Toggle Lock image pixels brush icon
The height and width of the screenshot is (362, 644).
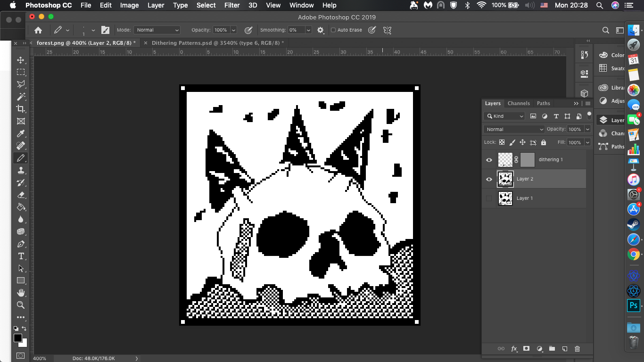(x=512, y=142)
